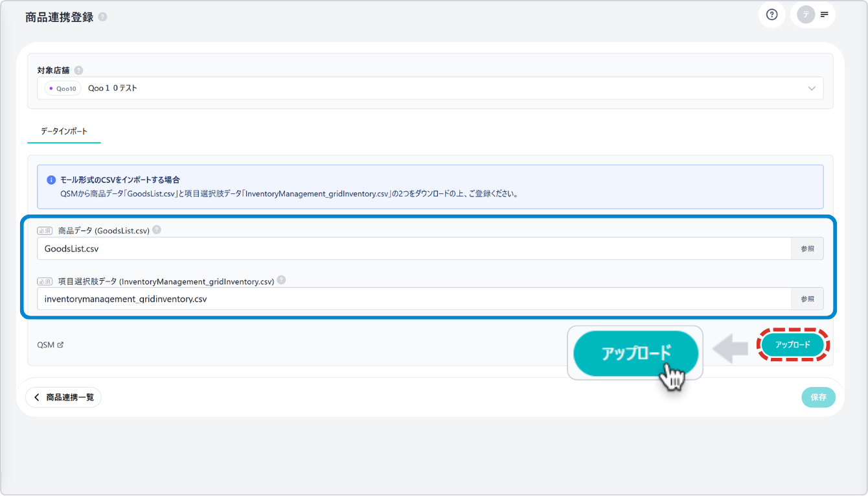Click help icon next to 対象店舗 label

click(x=78, y=70)
